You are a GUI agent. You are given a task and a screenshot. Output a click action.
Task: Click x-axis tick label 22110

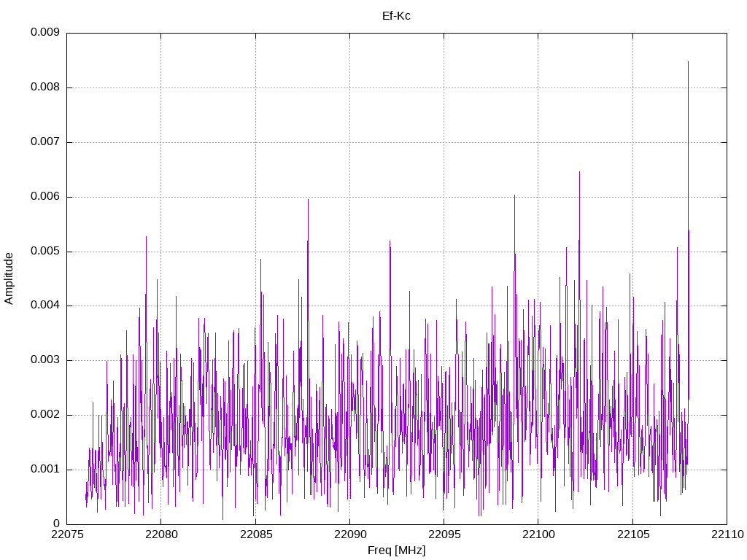727,534
